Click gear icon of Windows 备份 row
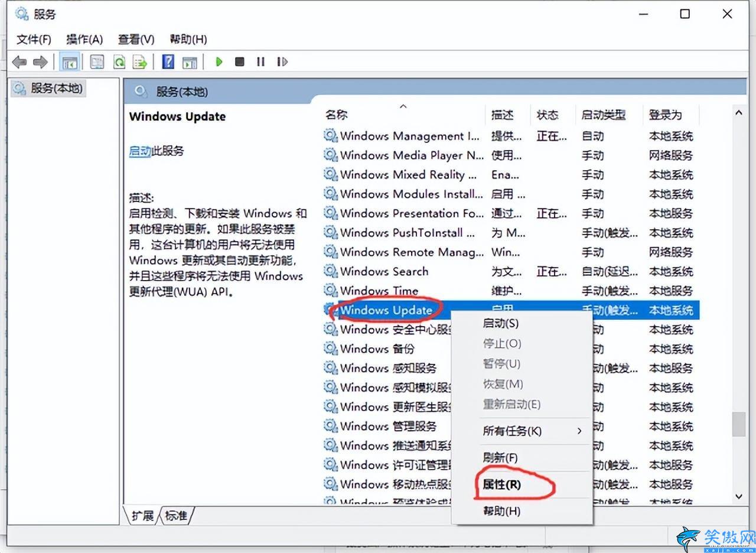This screenshot has height=553, width=756. click(x=330, y=349)
